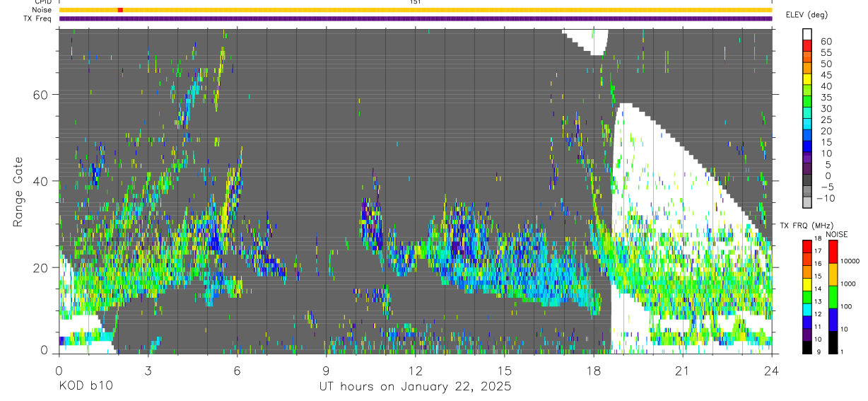The width and height of the screenshot is (868, 401).
Task: Click the 'Range Gate' y-axis title
Action: pos(19,192)
